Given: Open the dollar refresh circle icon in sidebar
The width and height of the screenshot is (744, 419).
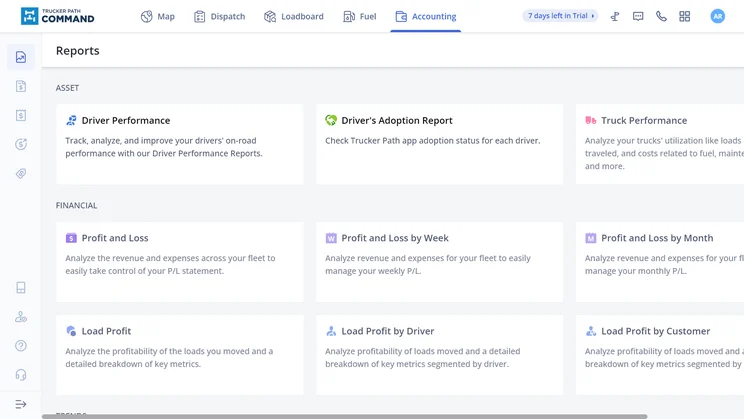Looking at the screenshot, I should (x=21, y=144).
